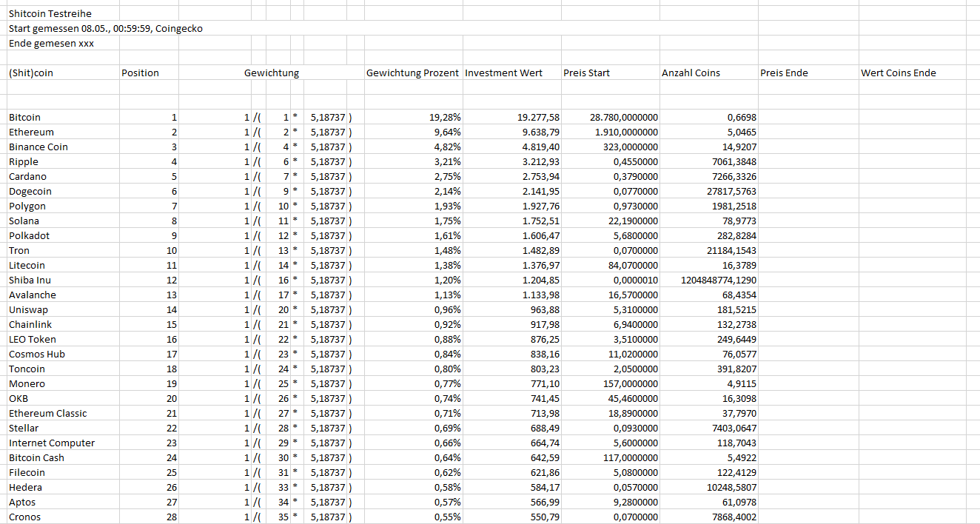The height and width of the screenshot is (524, 980).
Task: Select the 'Uniswap' name cell
Action: pos(64,309)
